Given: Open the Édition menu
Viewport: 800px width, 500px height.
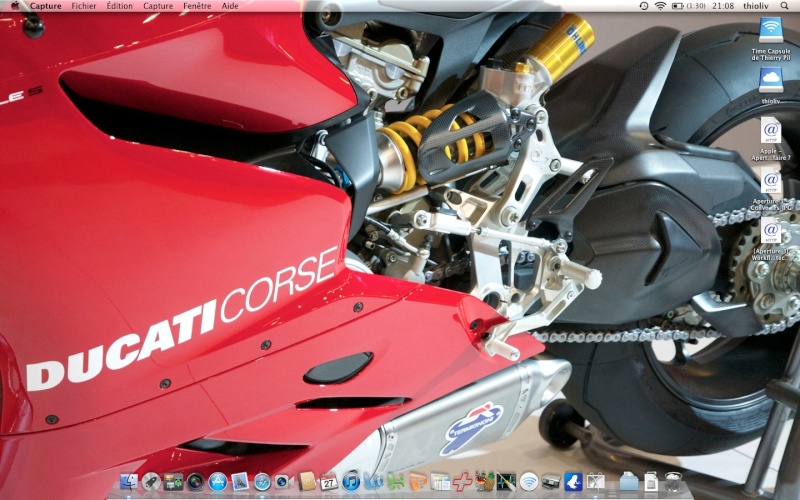Looking at the screenshot, I should pos(119,6).
